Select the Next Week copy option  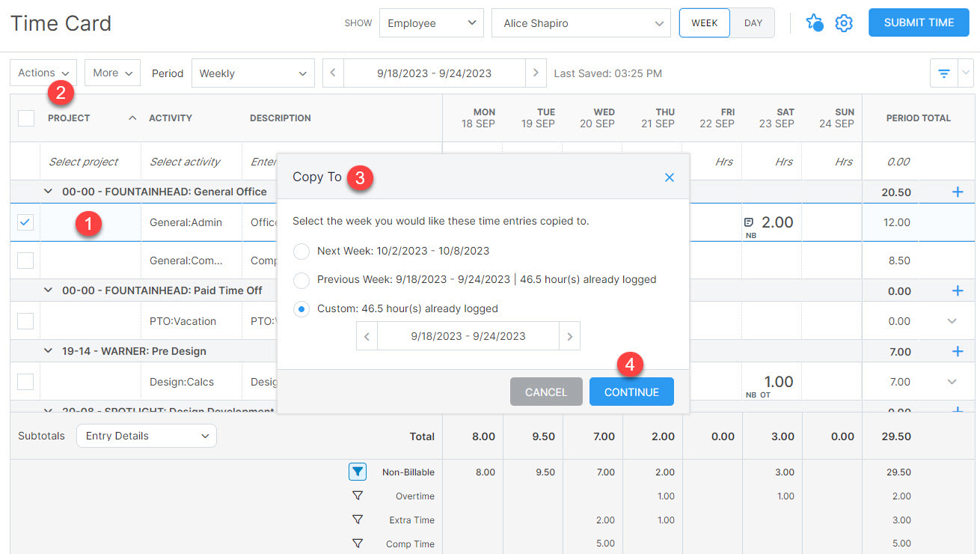tap(301, 252)
